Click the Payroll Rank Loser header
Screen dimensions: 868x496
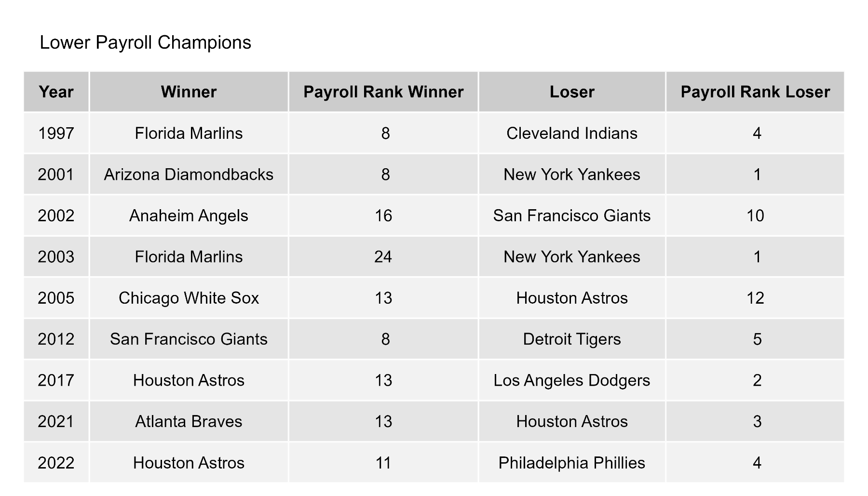755,92
